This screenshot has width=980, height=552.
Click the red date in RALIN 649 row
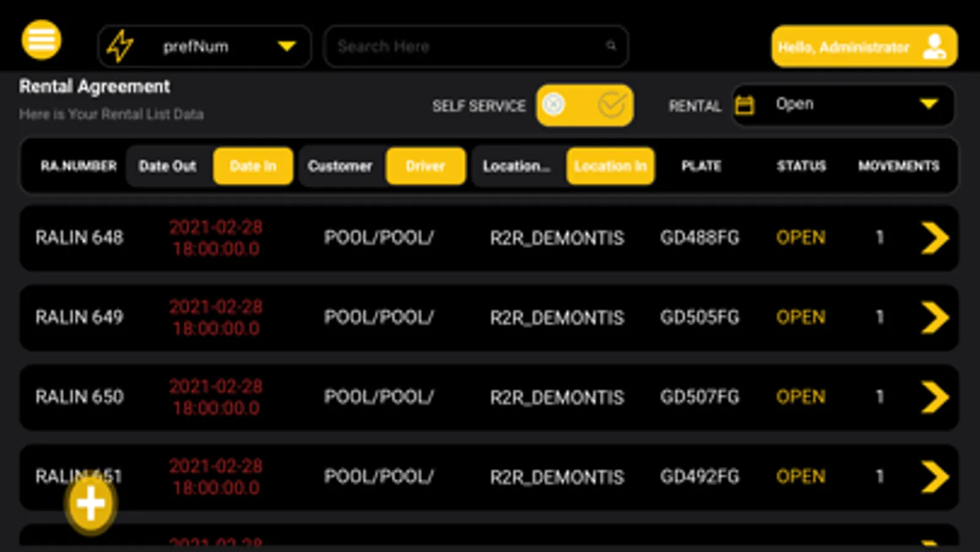click(x=216, y=318)
